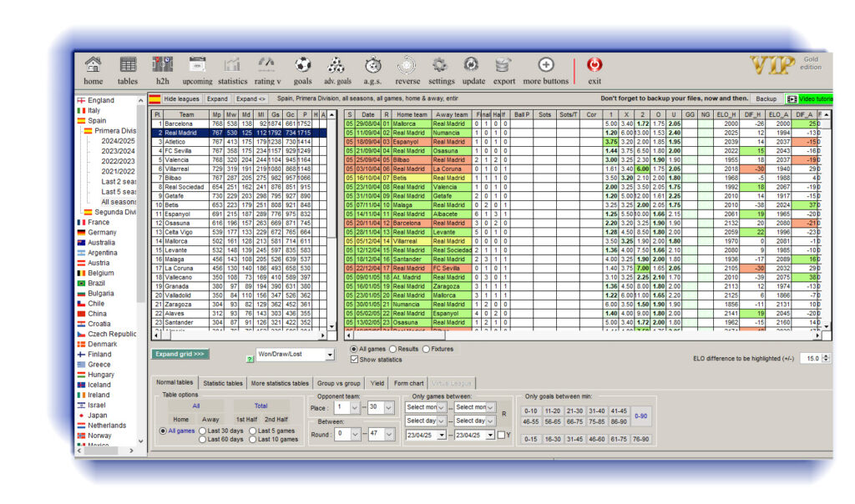Switch to the Normal tables tab

(175, 383)
